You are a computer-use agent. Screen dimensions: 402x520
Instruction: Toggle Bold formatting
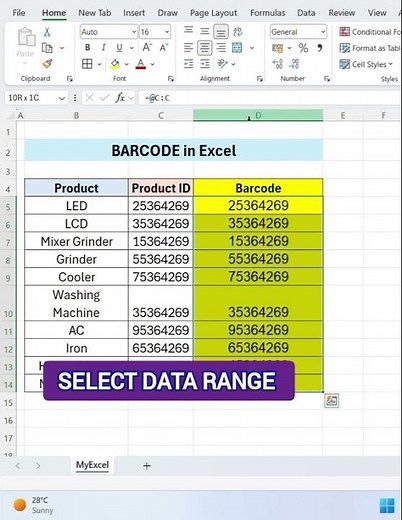pyautogui.click(x=87, y=48)
